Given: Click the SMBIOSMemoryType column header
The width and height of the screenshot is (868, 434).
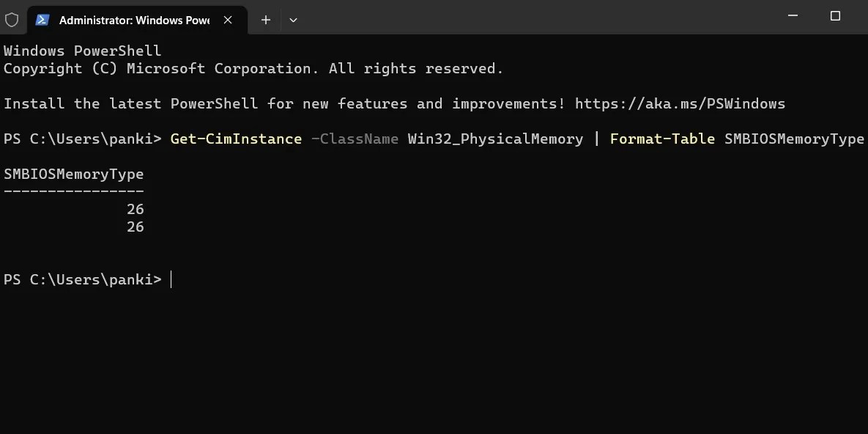Looking at the screenshot, I should click(x=73, y=174).
